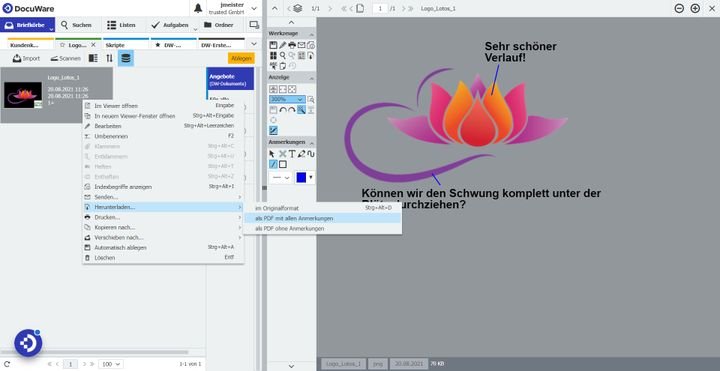
Task: Click the DocuWare round floating button
Action: [x=28, y=343]
